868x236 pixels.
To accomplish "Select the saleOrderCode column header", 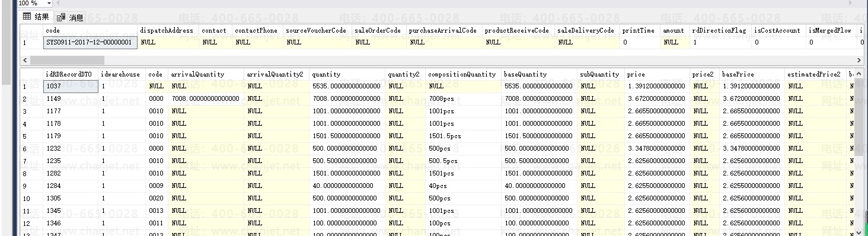I will [x=379, y=30].
